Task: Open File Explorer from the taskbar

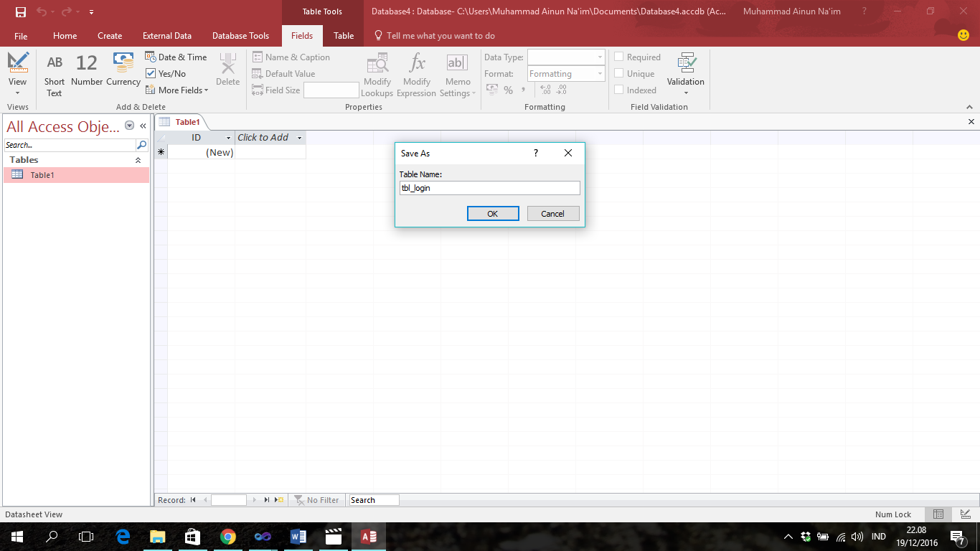Action: pos(158,536)
